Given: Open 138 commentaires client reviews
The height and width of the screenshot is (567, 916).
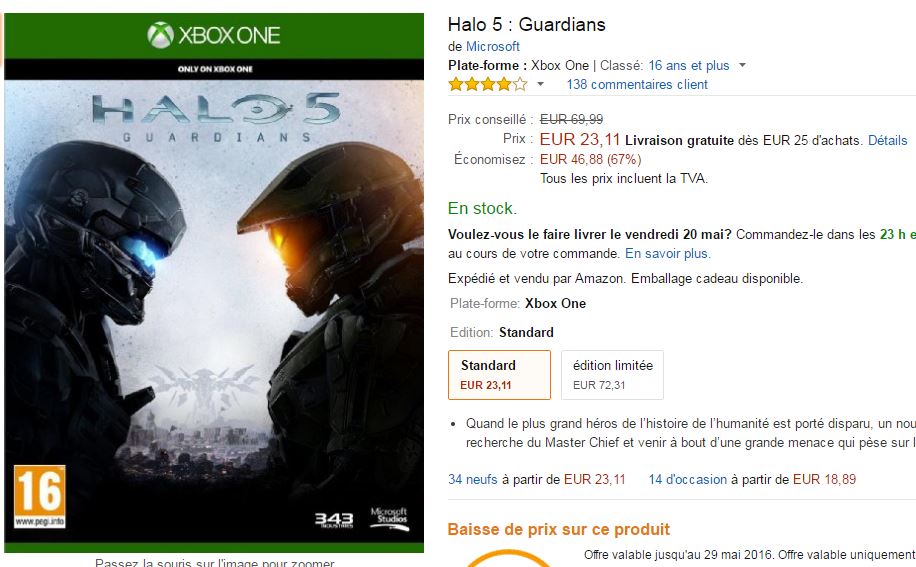Looking at the screenshot, I should [x=637, y=85].
